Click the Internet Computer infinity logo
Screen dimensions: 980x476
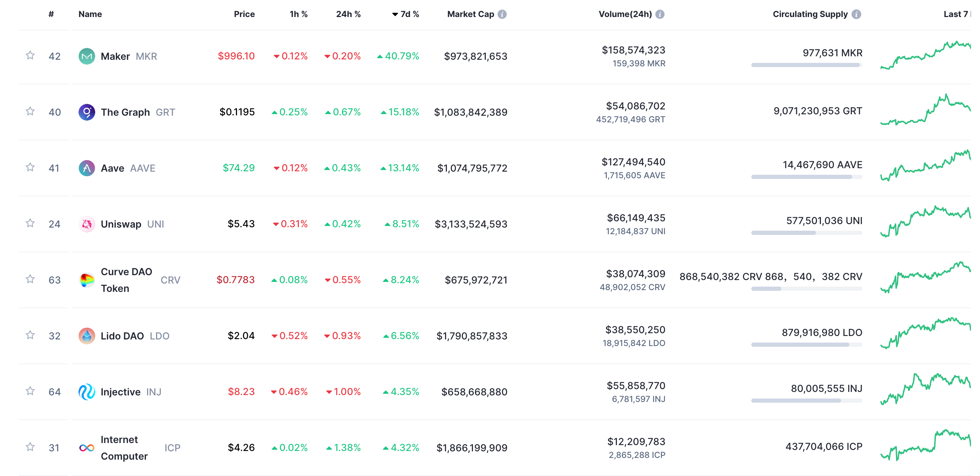pos(87,448)
